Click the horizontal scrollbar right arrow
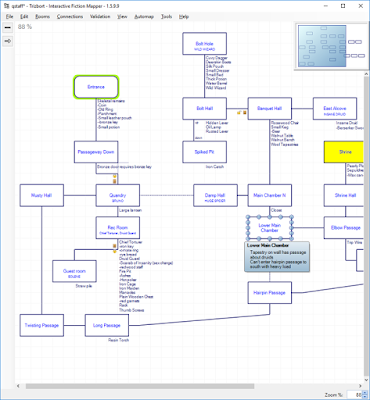This screenshot has height=400, width=370. [x=359, y=386]
